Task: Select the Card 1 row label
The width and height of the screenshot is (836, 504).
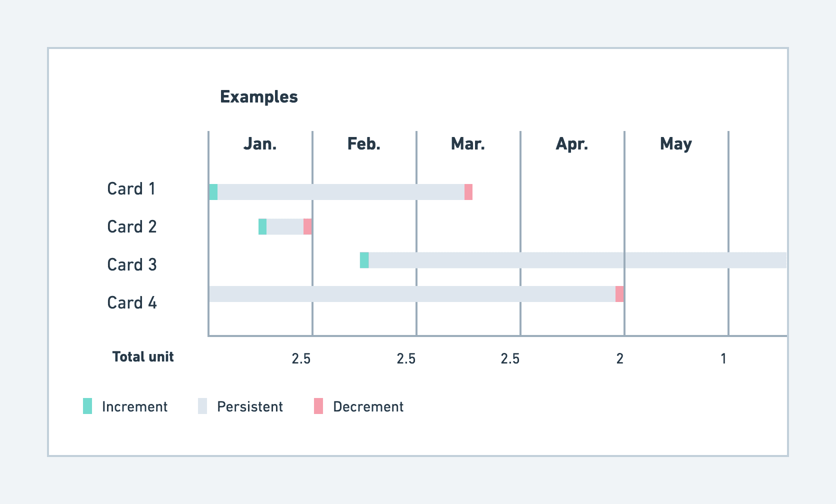Action: (x=131, y=189)
